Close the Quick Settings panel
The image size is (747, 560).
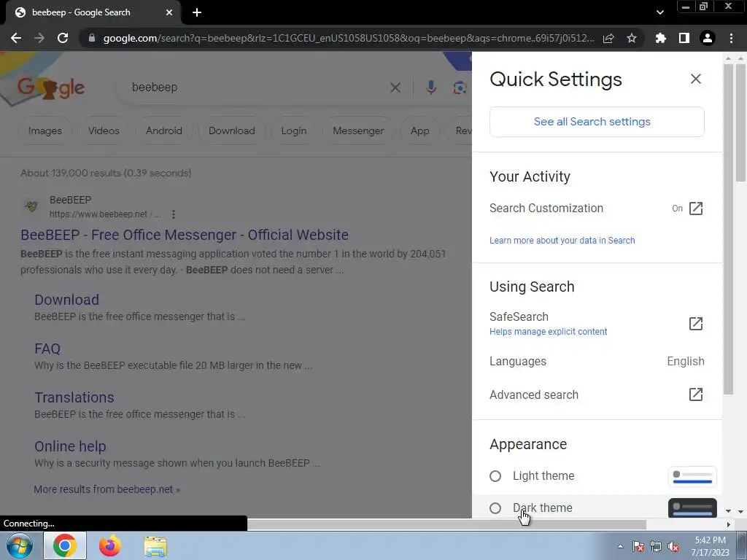(x=695, y=79)
